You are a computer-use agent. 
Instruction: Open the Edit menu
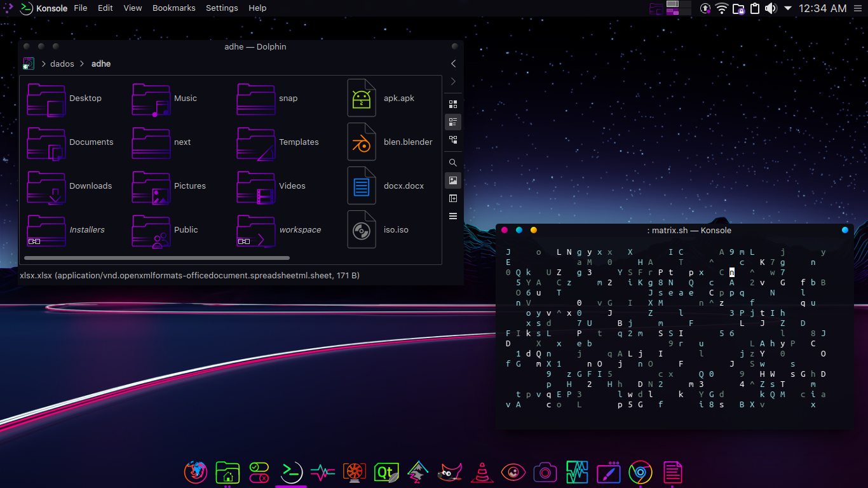coord(105,8)
